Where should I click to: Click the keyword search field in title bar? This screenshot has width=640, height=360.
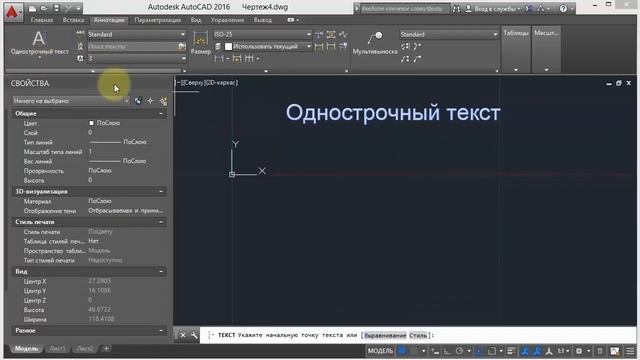point(405,8)
